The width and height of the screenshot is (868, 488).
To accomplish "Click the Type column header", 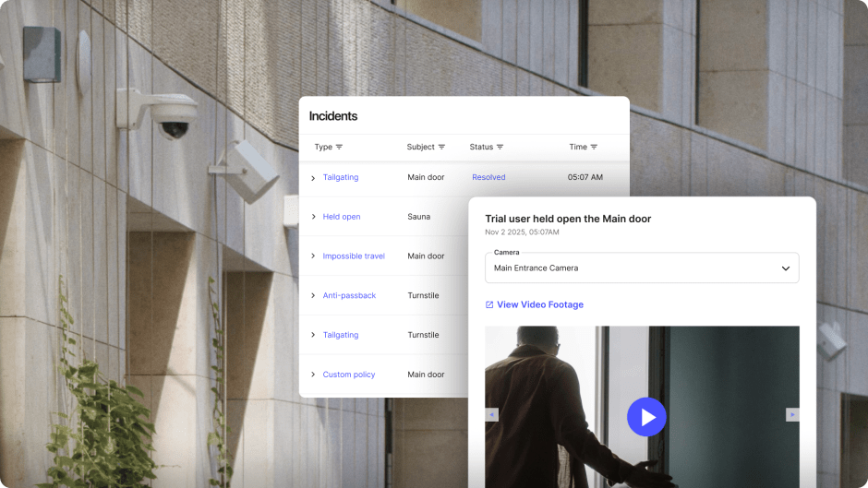I will 323,148.
